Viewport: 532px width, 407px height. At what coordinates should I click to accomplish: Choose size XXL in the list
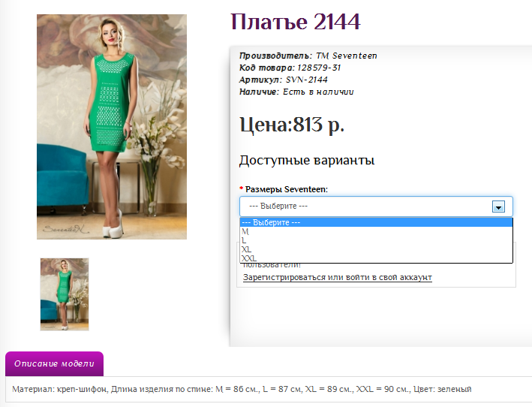point(376,258)
